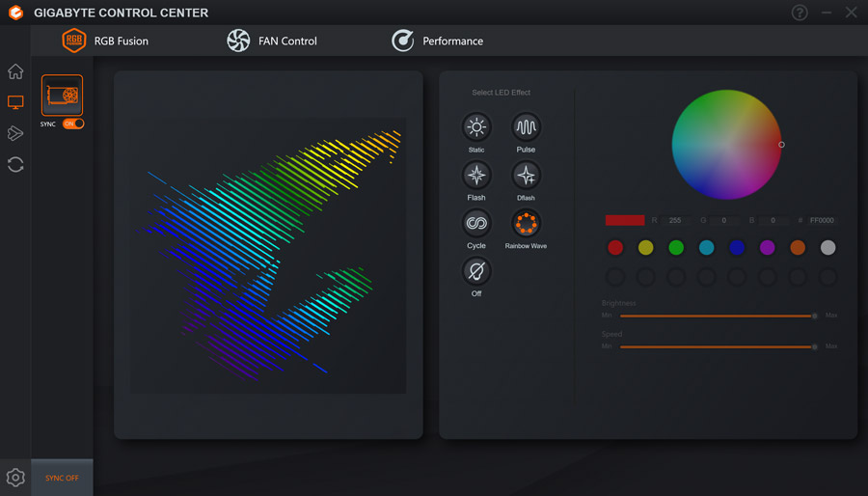The width and height of the screenshot is (868, 496).
Task: Select the green preset color swatch
Action: coord(676,247)
